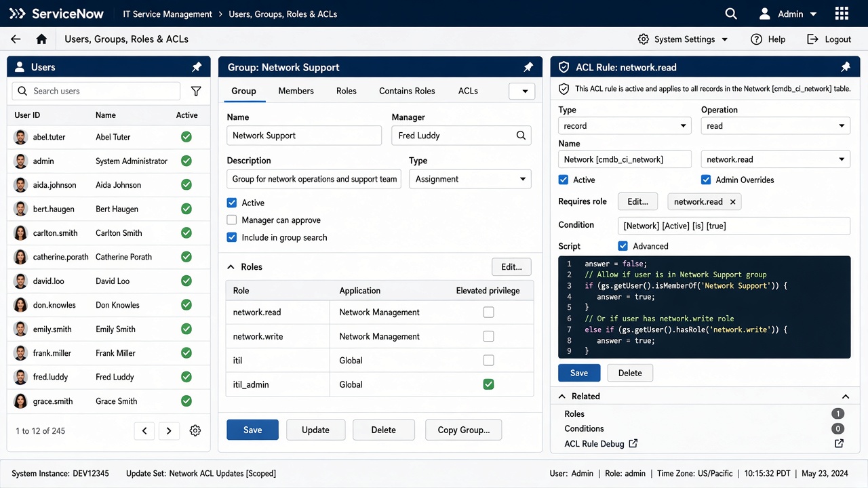This screenshot has height=488, width=868.
Task: Click the Search users input field
Action: (96, 91)
